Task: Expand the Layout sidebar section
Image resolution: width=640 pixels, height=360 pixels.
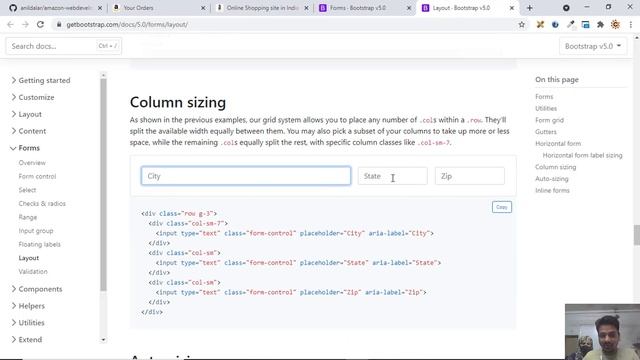Action: 26,114
